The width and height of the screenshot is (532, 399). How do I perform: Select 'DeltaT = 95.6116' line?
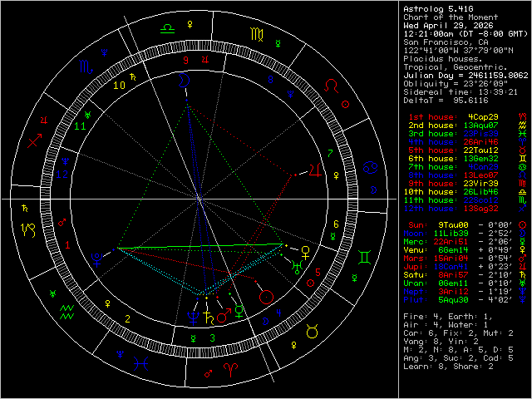[446, 101]
